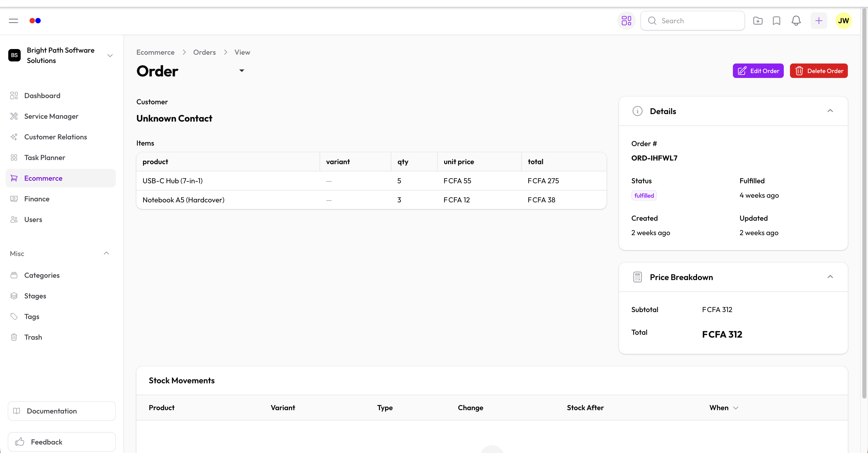Open Stages under Misc

click(61, 296)
